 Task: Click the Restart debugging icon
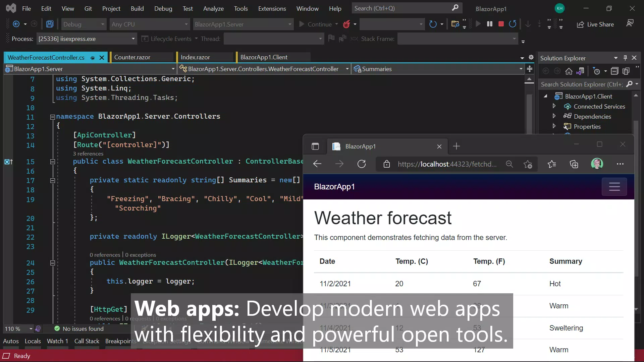tap(513, 24)
